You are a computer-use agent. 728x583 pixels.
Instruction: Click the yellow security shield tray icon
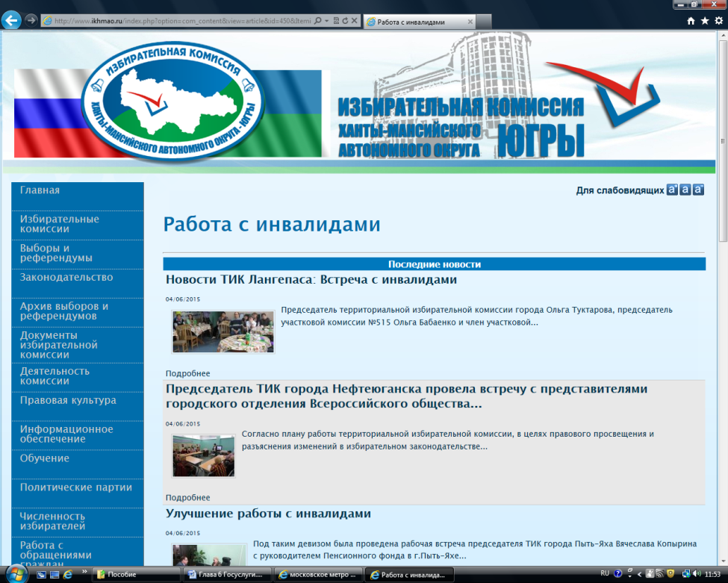(671, 574)
